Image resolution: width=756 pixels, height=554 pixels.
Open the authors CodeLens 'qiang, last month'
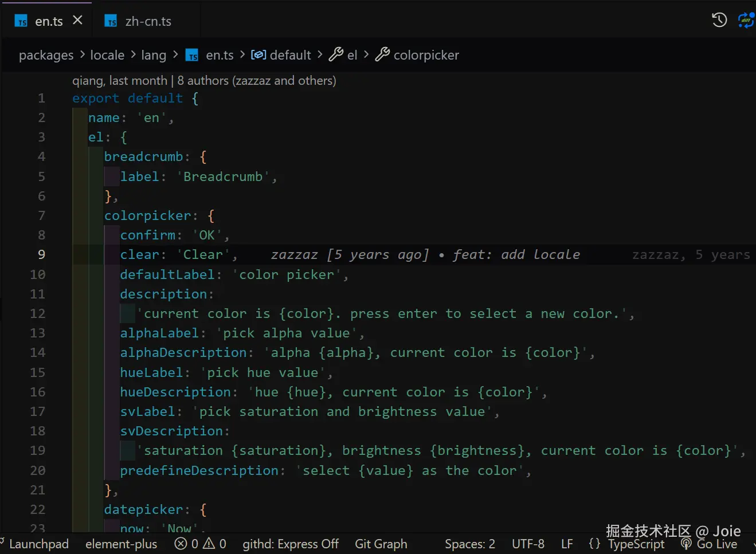tap(120, 81)
